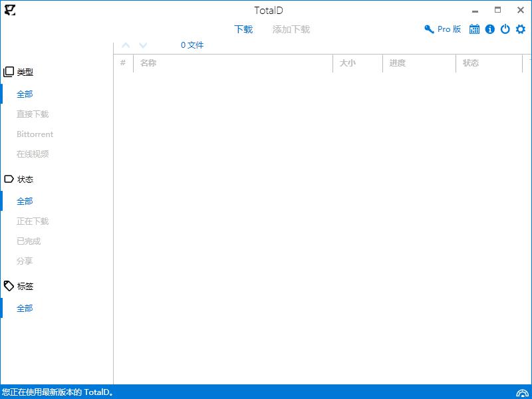Click the TotalD logo icon

tap(9, 10)
